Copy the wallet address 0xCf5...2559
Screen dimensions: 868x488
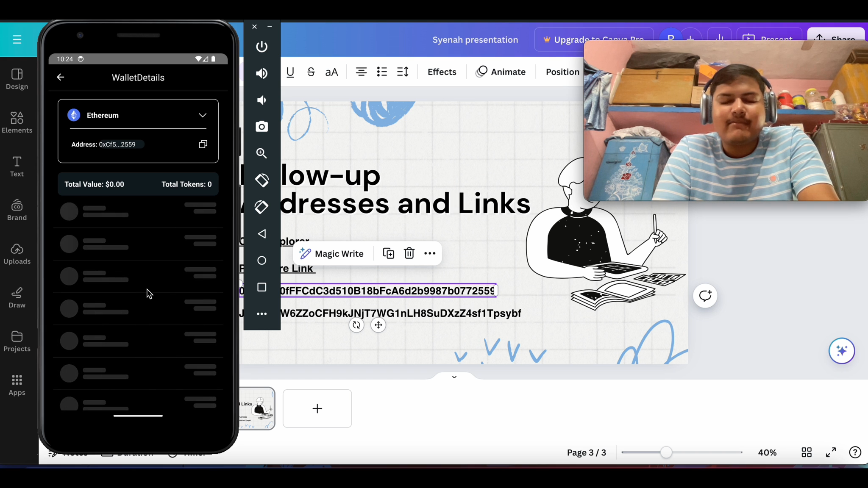[203, 144]
